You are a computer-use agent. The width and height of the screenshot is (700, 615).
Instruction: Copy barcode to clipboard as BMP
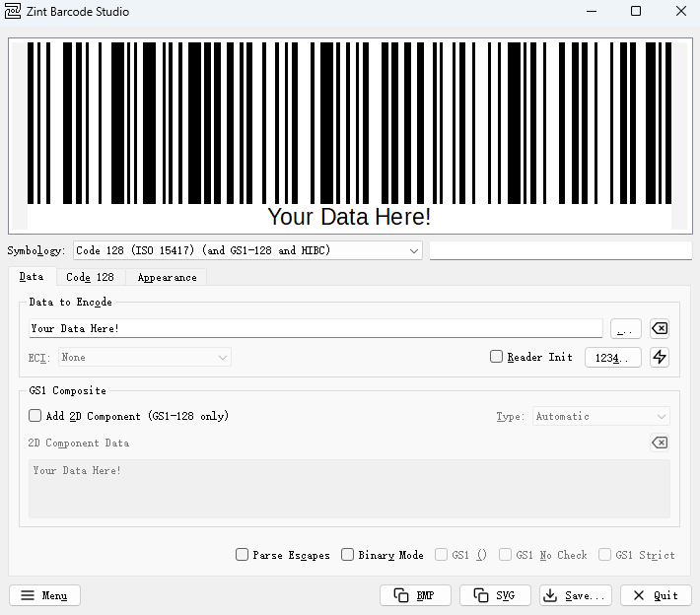(415, 595)
